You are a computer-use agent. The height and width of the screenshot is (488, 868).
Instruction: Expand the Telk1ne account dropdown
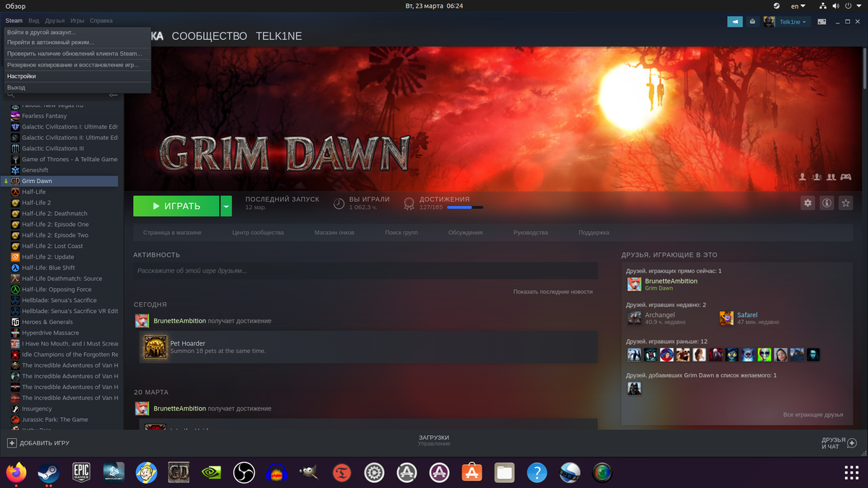coord(792,22)
